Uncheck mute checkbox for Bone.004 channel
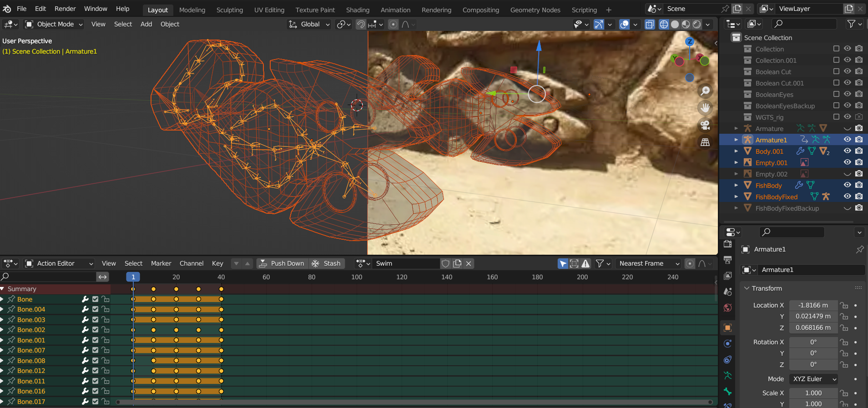 [95, 309]
